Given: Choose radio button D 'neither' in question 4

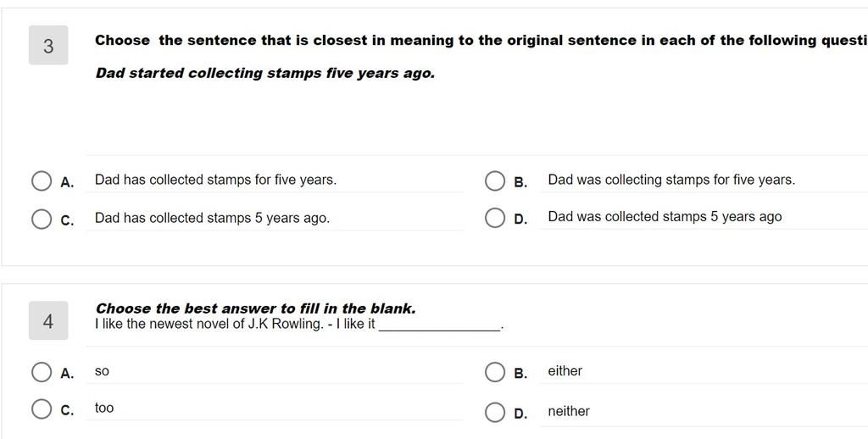Looking at the screenshot, I should 494,413.
